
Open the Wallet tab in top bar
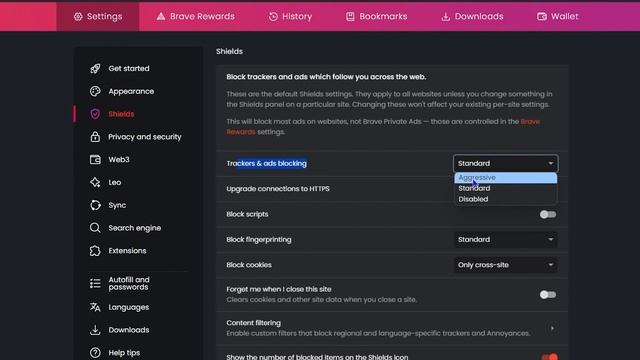[558, 16]
